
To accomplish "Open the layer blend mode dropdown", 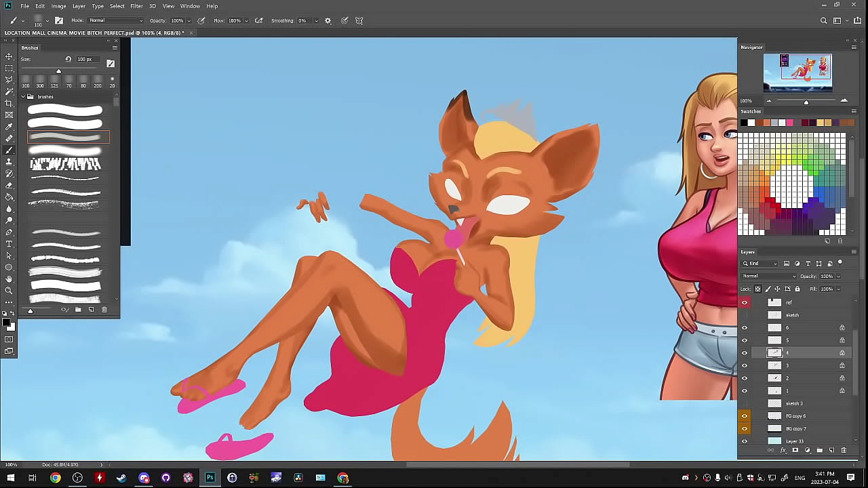I will coord(769,276).
